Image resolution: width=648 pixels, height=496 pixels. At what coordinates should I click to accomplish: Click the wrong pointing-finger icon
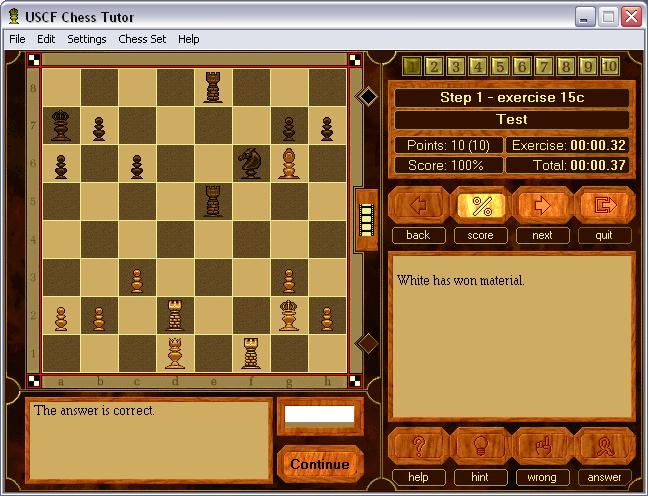point(542,446)
